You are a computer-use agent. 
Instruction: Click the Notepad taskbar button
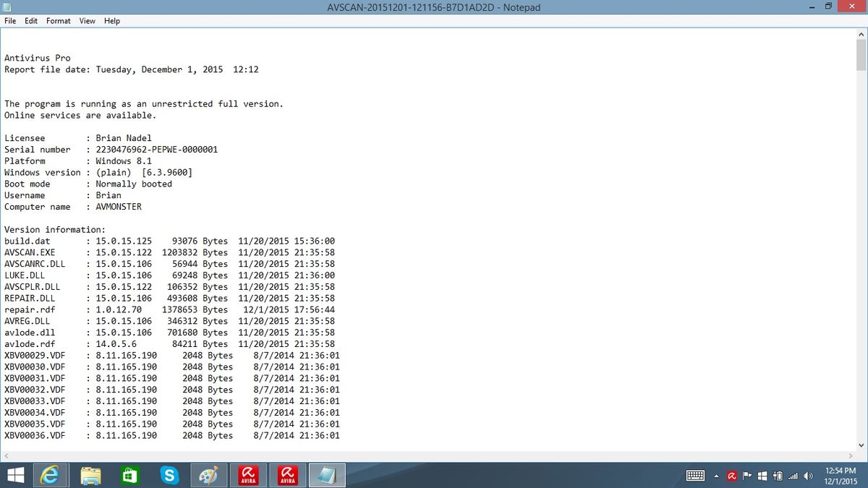point(327,475)
